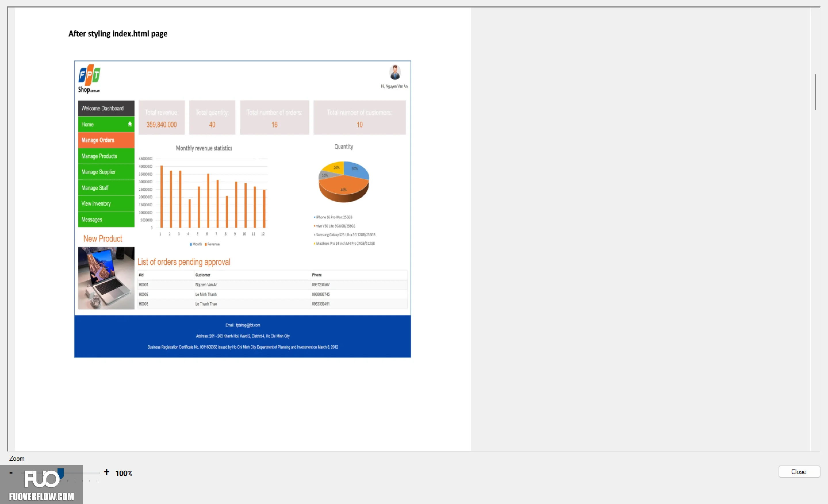Click the phone number 0981234567
The image size is (828, 504).
(x=321, y=285)
